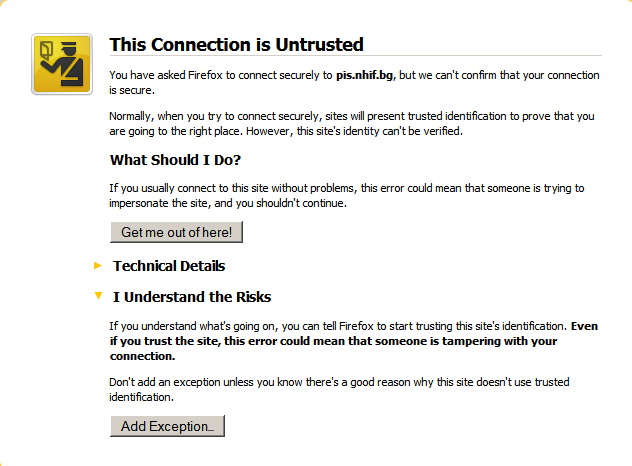Click the I Understand the Risks heading
Image resolution: width=632 pixels, height=466 pixels.
[192, 297]
